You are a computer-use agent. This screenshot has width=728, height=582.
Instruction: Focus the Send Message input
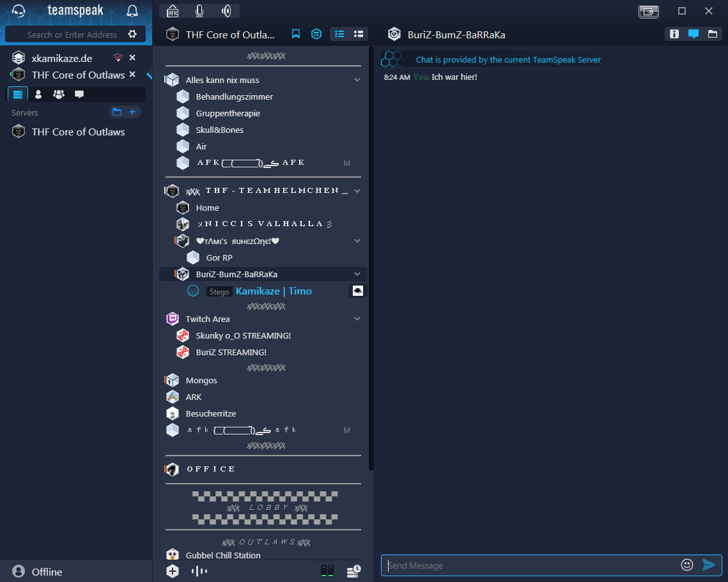pyautogui.click(x=531, y=565)
